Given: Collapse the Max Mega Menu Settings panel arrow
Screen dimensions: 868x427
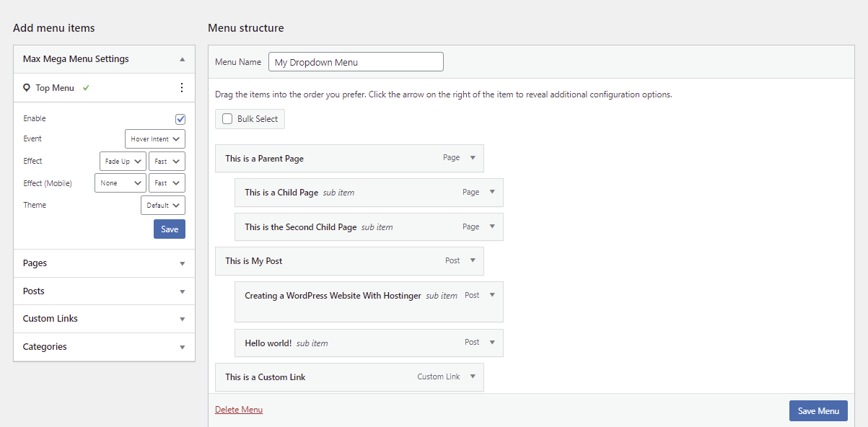Looking at the screenshot, I should coord(183,58).
